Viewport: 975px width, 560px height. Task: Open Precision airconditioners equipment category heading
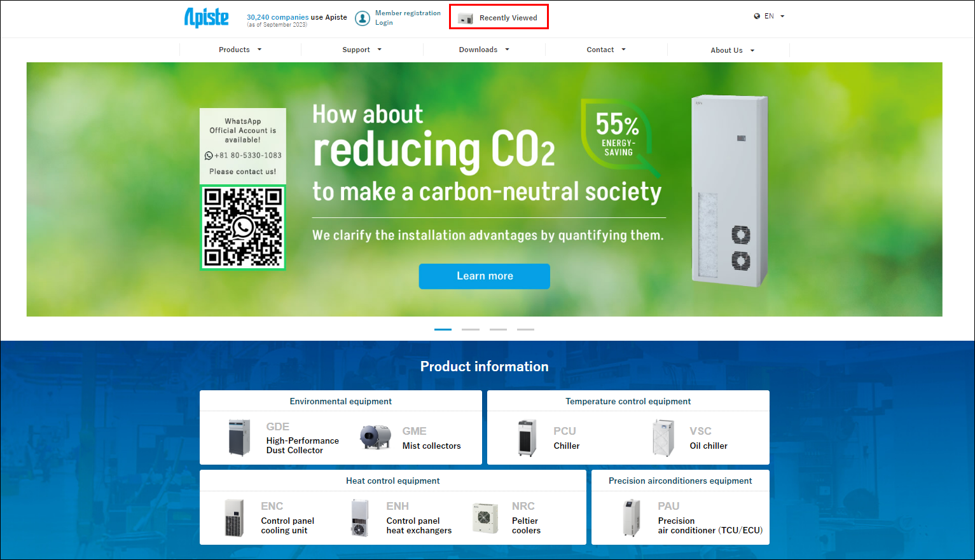coord(681,481)
